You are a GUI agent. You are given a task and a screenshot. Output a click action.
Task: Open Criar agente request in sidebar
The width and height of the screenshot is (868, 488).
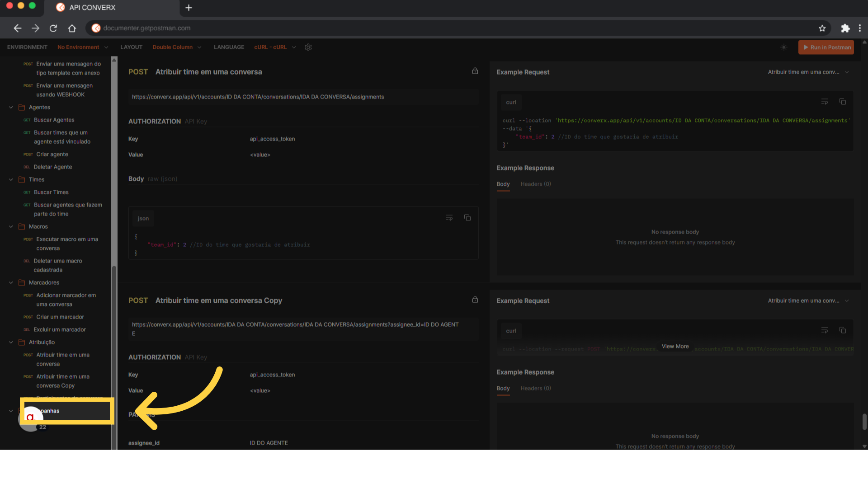coord(52,154)
